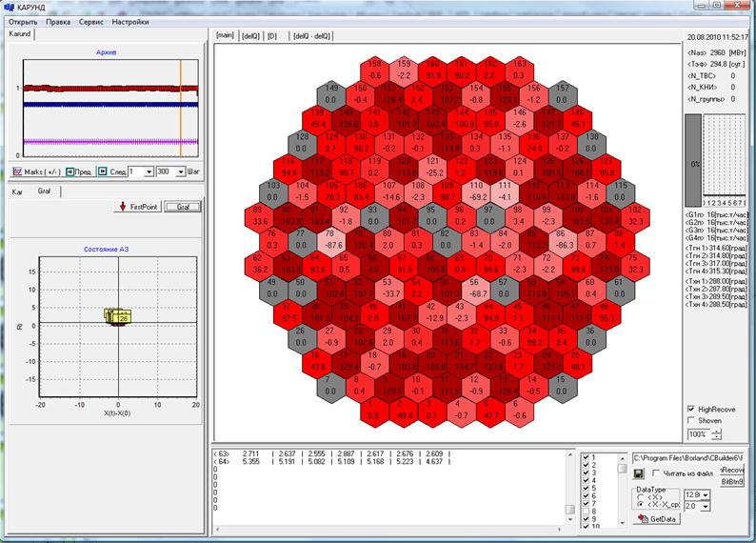This screenshot has width=756, height=543.
Task: Click the up arrow of 100% zoom stepper
Action: point(717,432)
